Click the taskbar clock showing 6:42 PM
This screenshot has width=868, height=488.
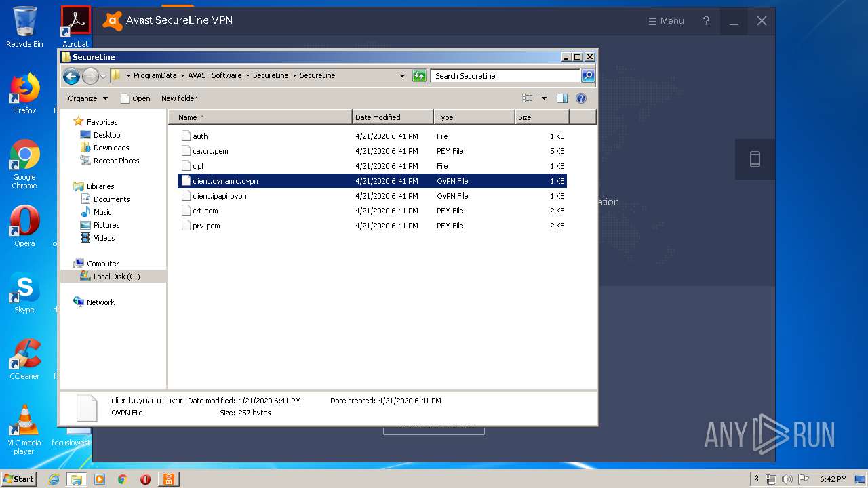click(x=833, y=479)
